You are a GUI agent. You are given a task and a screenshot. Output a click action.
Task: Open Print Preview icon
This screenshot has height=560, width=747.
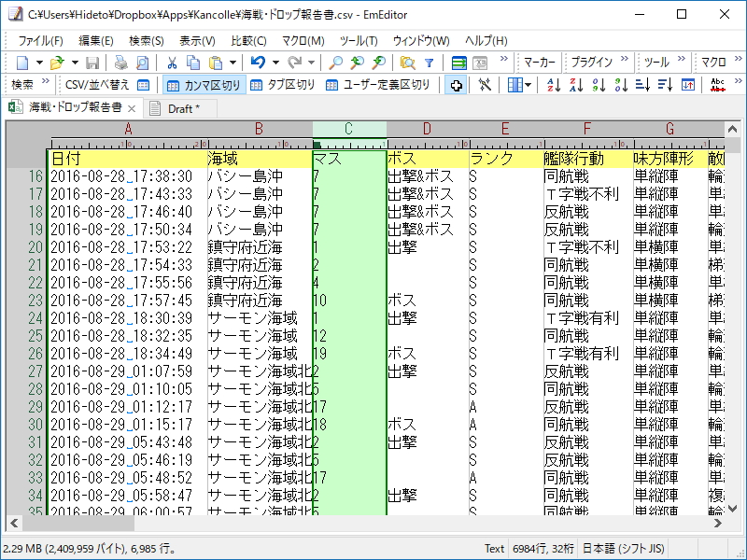click(142, 63)
